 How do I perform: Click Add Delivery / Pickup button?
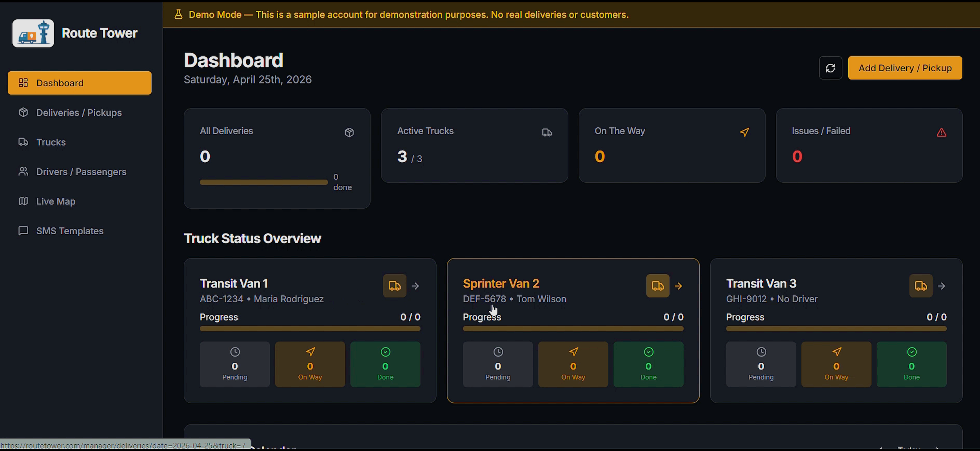(x=905, y=68)
